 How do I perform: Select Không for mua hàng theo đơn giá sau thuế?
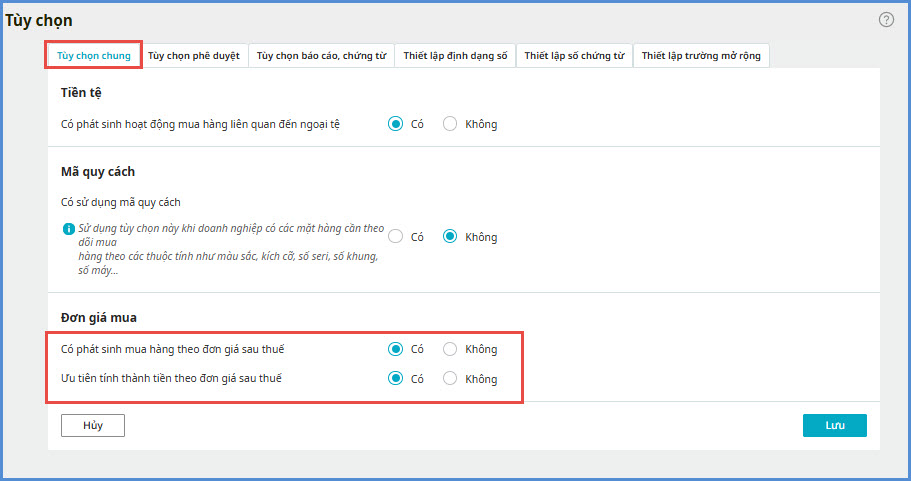(450, 349)
